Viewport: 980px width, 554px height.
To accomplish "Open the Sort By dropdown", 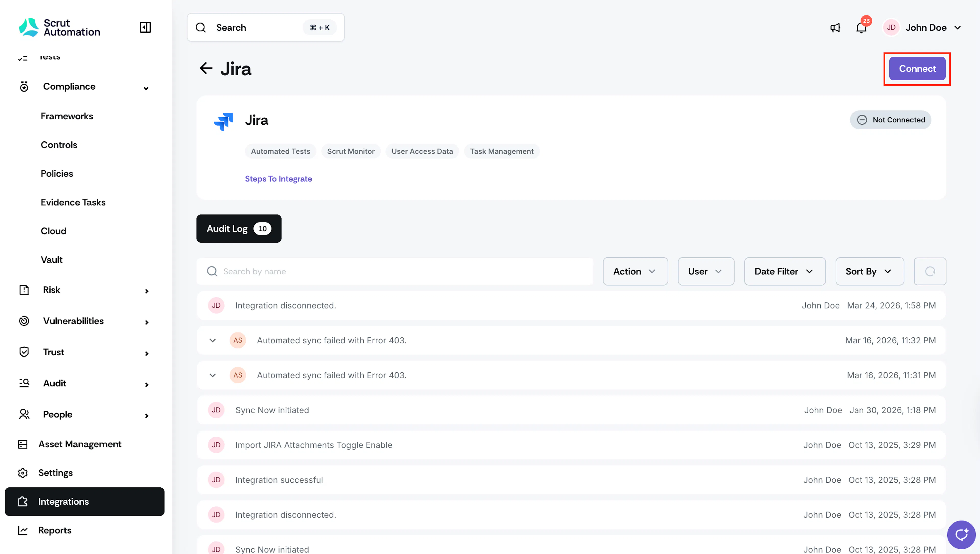I will [870, 271].
